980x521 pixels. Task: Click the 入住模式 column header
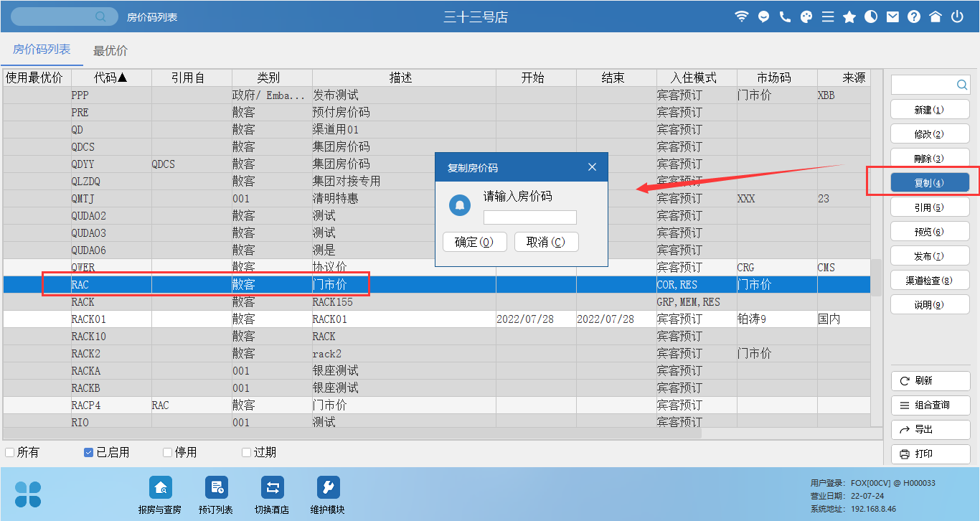pyautogui.click(x=697, y=78)
